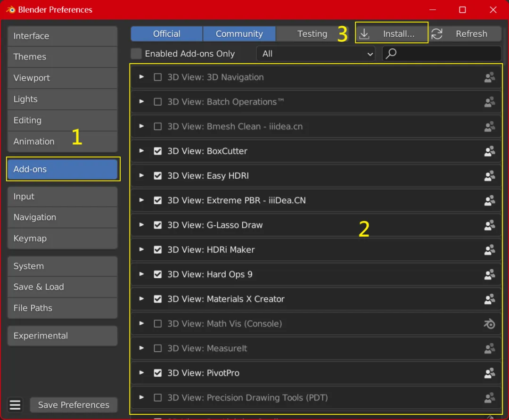This screenshot has width=509, height=420.
Task: Enable the 3D Navigation add-on checkbox
Action: [x=158, y=77]
